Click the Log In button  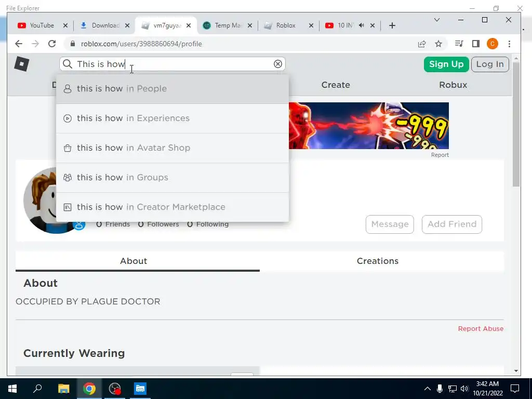490,64
